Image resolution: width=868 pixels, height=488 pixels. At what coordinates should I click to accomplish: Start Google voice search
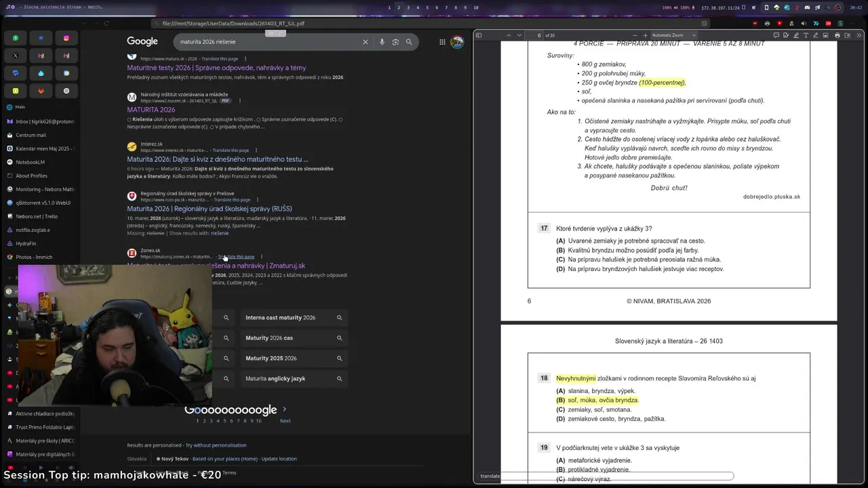(x=382, y=42)
